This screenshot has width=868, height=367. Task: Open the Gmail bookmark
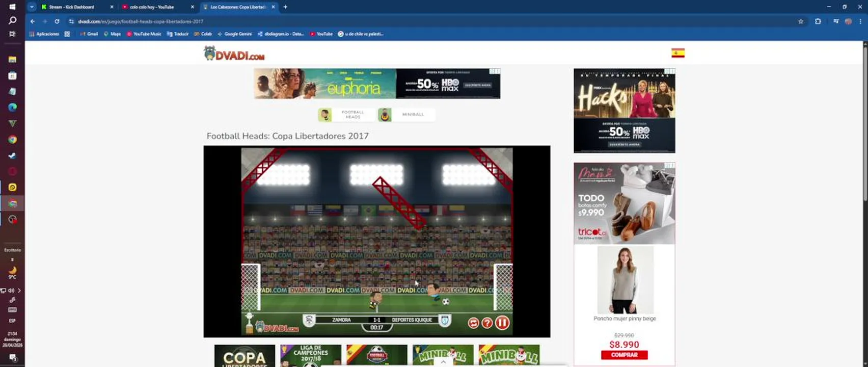[x=89, y=34]
